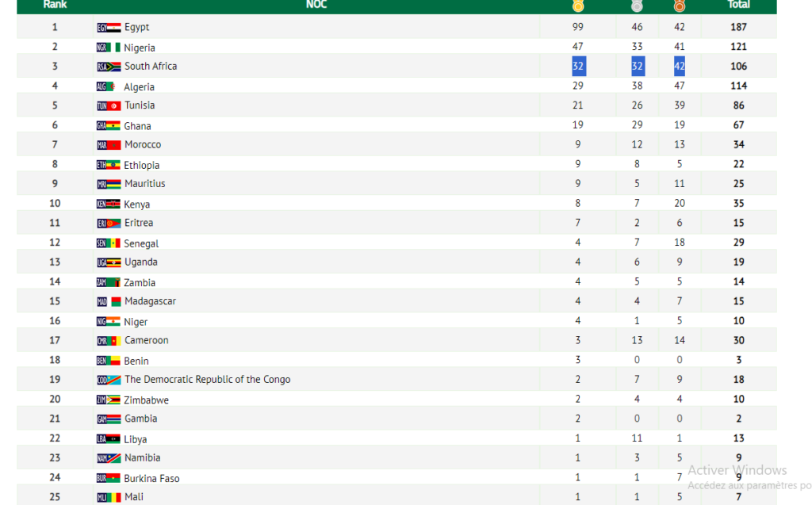Select the Tunisia row name

coord(140,105)
